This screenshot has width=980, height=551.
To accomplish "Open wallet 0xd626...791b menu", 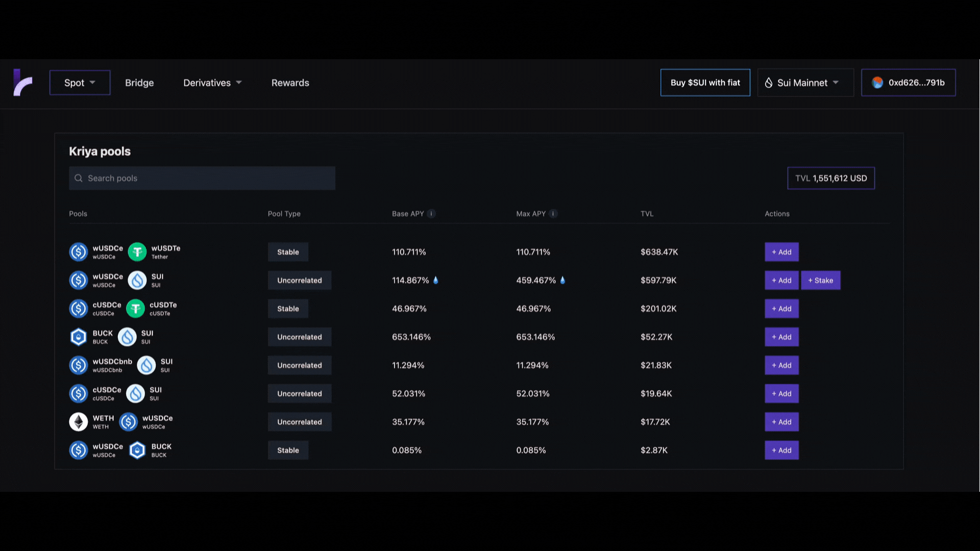I will coord(908,83).
